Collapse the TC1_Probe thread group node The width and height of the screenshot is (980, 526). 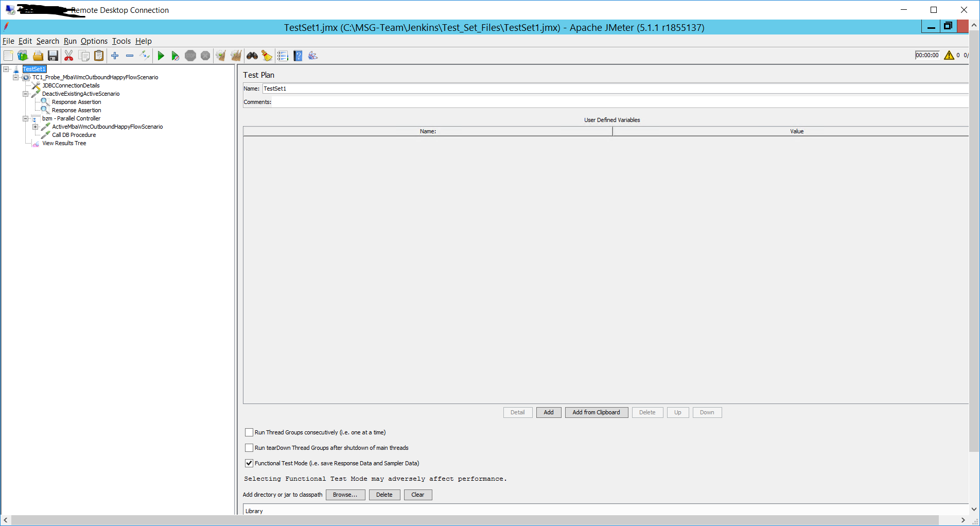pos(15,77)
